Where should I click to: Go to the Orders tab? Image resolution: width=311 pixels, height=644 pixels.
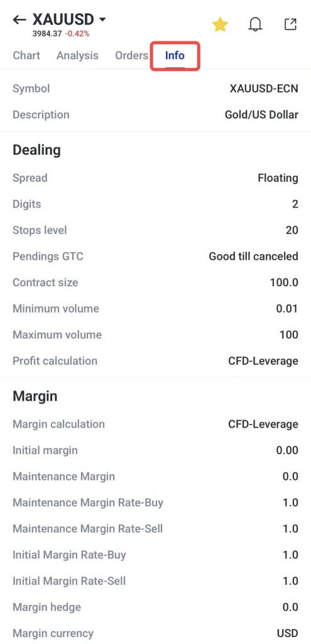point(131,55)
